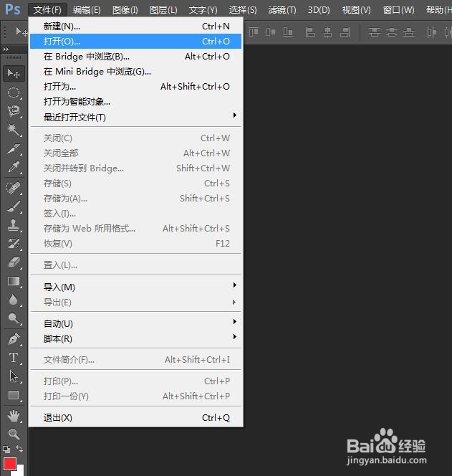452x476 pixels.
Task: Click 存储为(A)... menu entry
Action: point(136,199)
